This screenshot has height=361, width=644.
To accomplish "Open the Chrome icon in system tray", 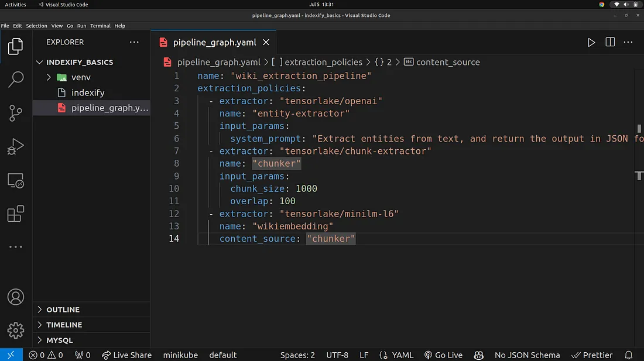I will [602, 5].
